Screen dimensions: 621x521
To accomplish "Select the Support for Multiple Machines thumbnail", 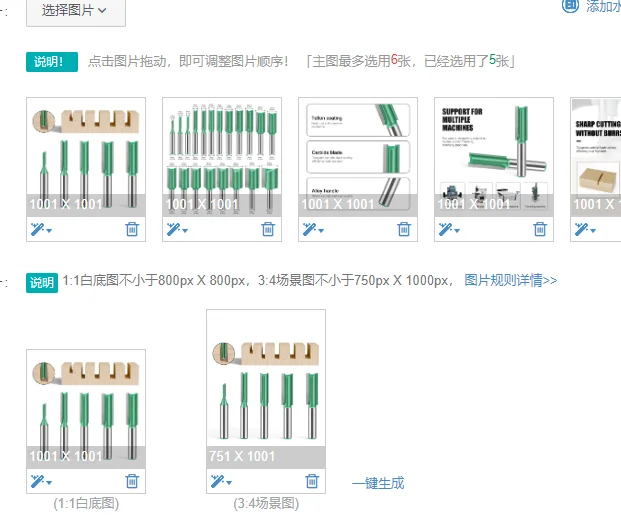I will pyautogui.click(x=494, y=157).
